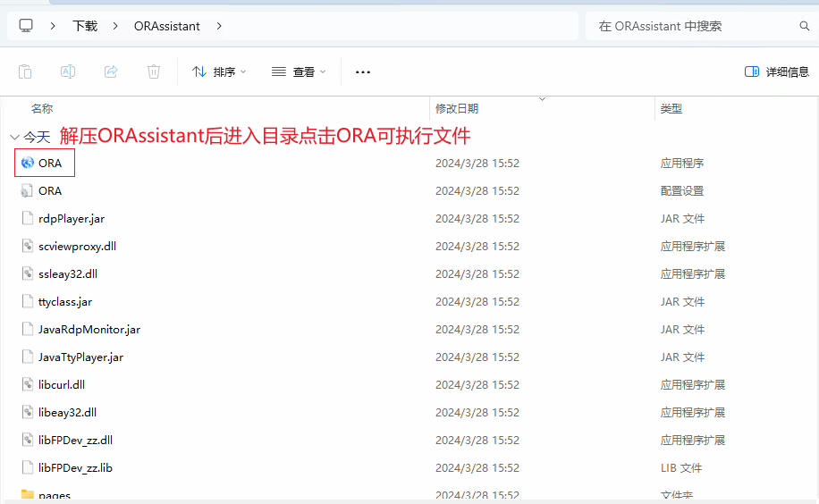Open the 排序 (Sort) dropdown

pos(219,71)
